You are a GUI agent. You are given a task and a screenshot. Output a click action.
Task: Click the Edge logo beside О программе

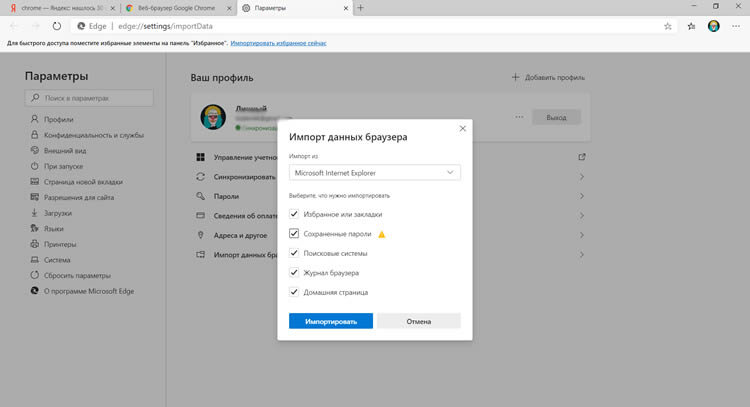pos(34,291)
